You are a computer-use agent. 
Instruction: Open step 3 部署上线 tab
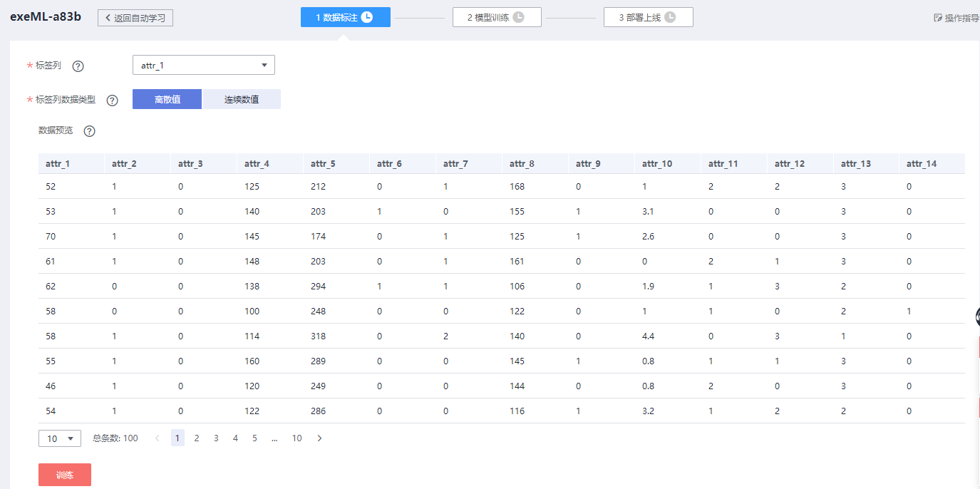point(649,17)
